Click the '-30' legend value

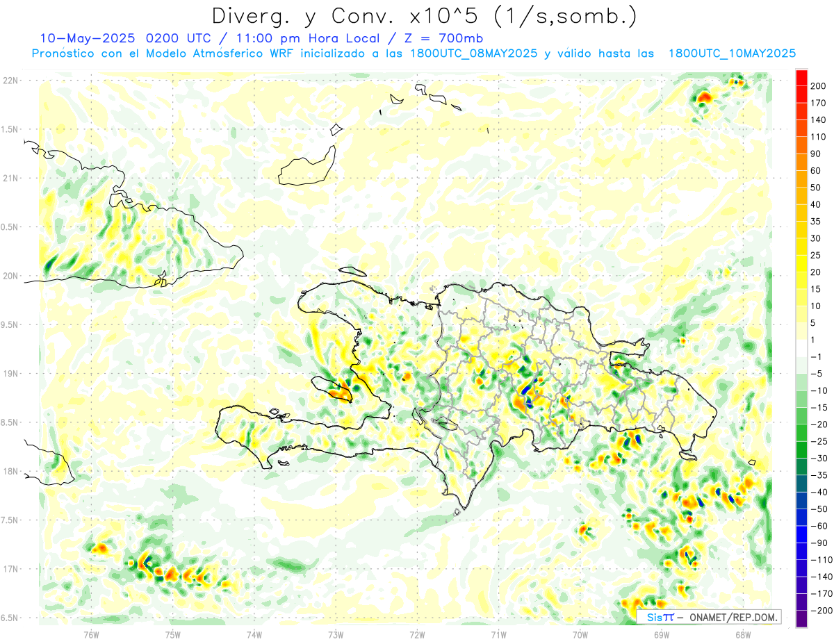(x=819, y=459)
